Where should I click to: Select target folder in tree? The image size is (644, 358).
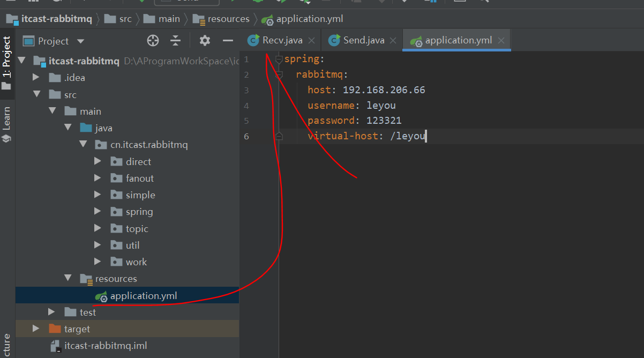pos(77,329)
